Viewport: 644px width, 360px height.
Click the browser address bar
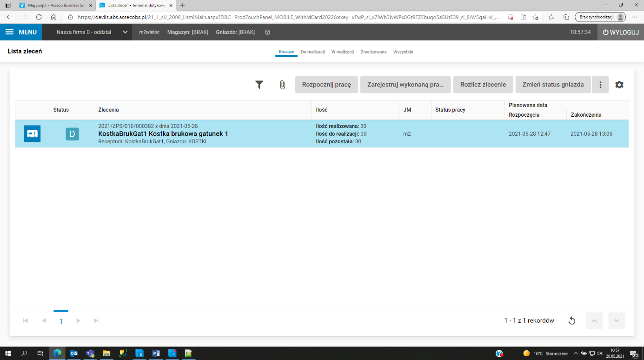[x=288, y=17]
